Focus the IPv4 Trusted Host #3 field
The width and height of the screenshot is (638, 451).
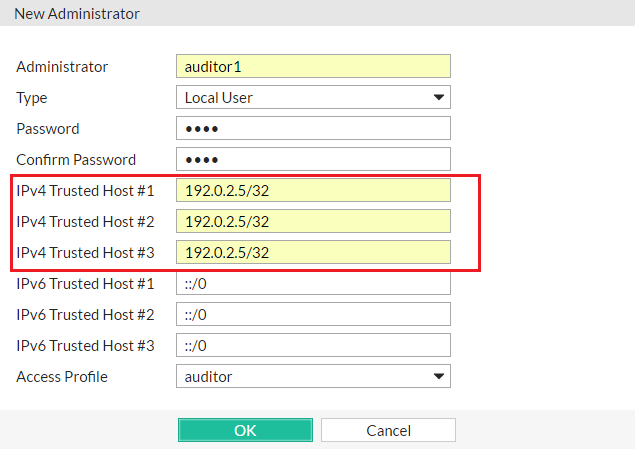click(313, 253)
